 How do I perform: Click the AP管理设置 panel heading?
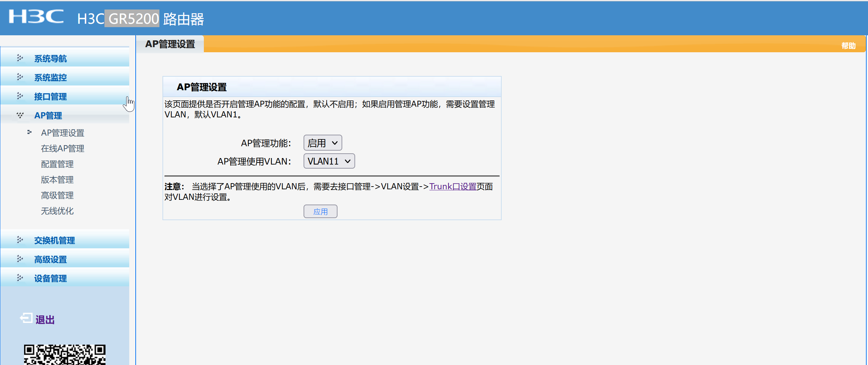201,87
